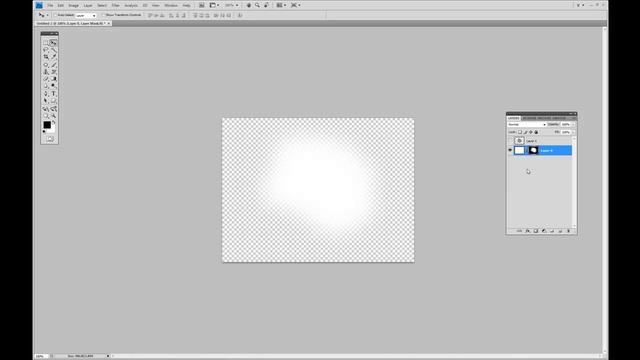This screenshot has width=640, height=360.
Task: Select the Crop tool
Action: (46, 57)
